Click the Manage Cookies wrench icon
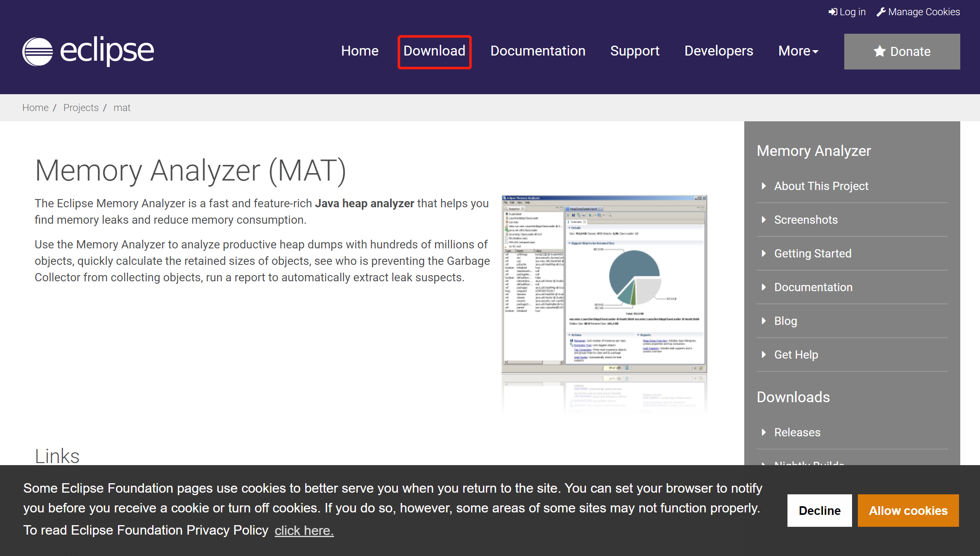980x556 pixels. [881, 12]
